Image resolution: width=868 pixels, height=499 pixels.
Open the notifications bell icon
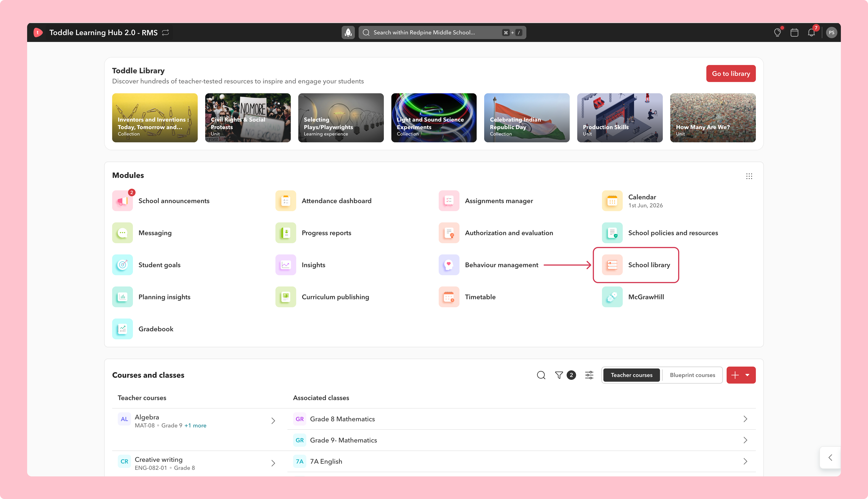(811, 32)
